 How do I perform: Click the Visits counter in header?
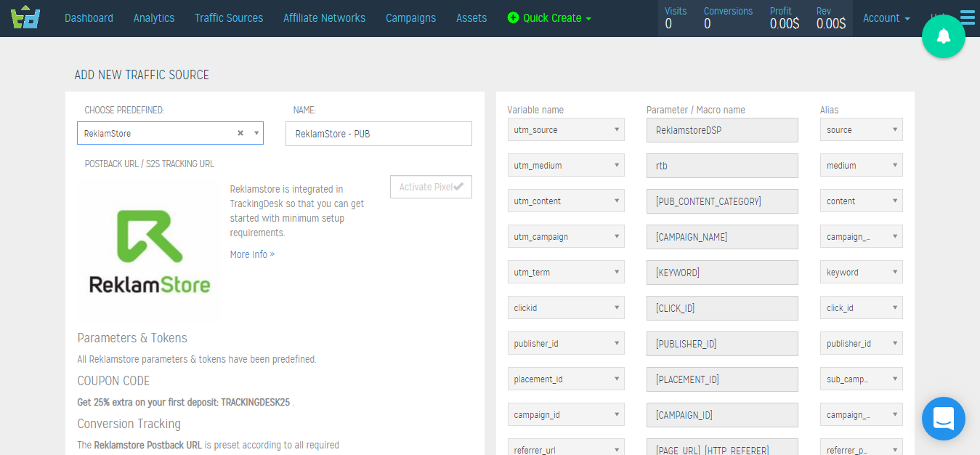coord(676,18)
